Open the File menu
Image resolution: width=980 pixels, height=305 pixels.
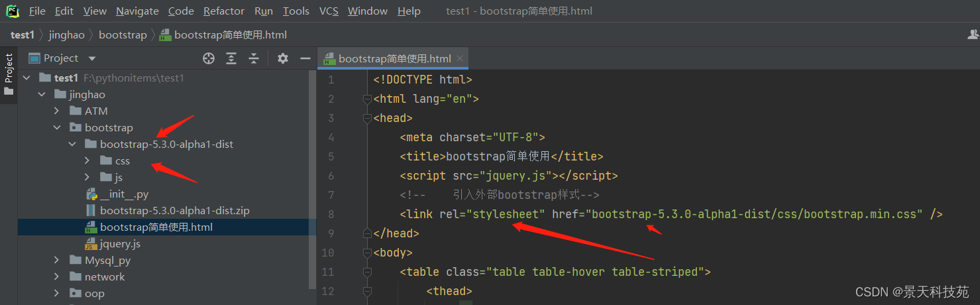[x=37, y=11]
